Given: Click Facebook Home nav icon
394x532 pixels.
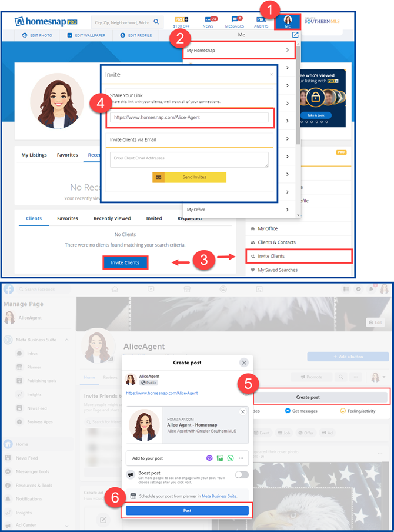Looking at the screenshot, I should pyautogui.click(x=115, y=289).
